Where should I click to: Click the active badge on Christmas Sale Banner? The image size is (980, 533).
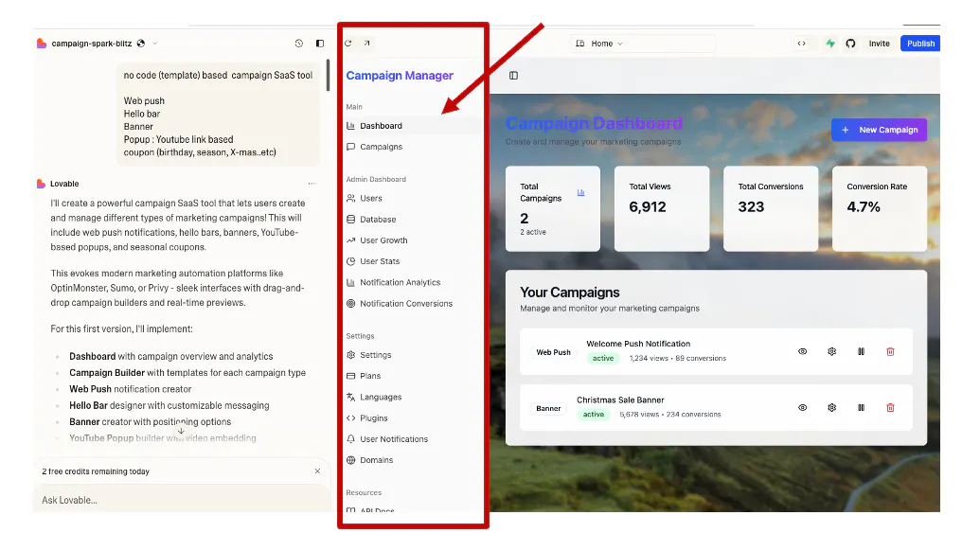tap(594, 415)
